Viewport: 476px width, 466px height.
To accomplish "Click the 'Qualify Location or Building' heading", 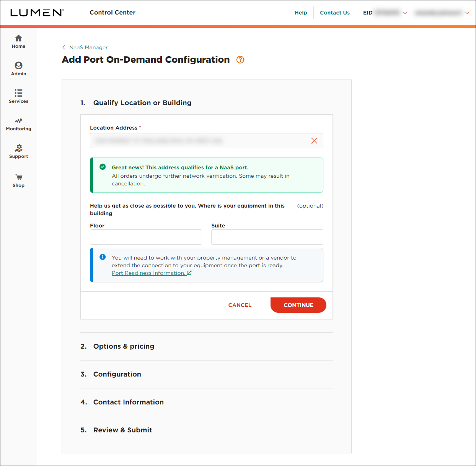I will [142, 103].
